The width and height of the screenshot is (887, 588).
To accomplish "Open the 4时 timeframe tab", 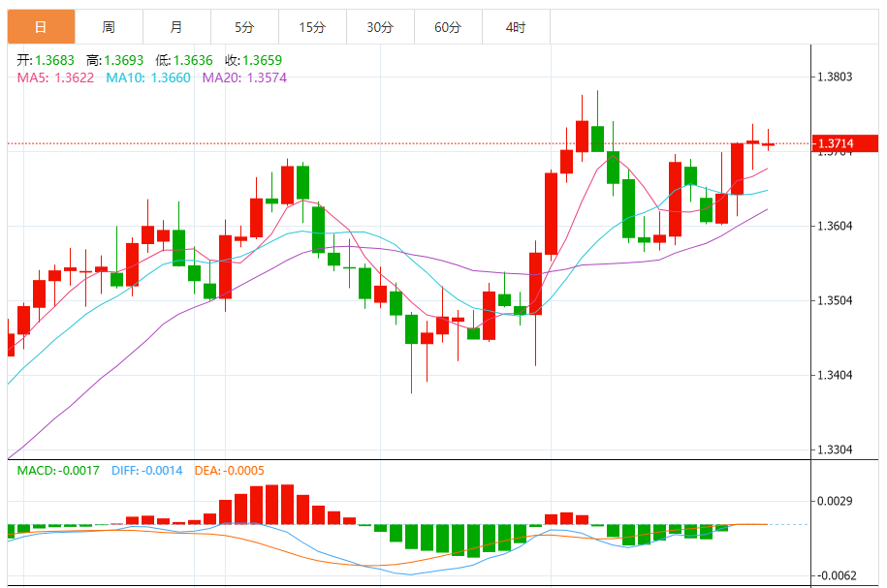I will (x=517, y=26).
